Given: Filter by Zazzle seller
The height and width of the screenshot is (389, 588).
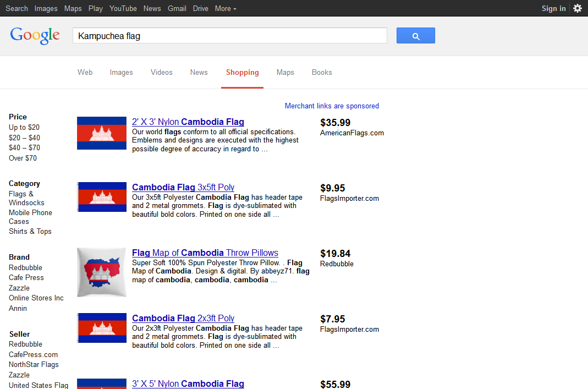Looking at the screenshot, I should [19, 375].
